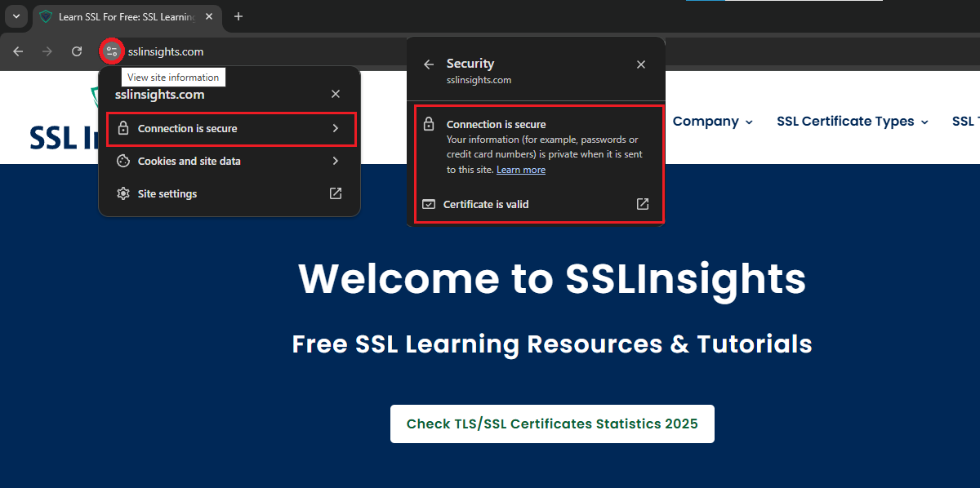
Task: Close the sslinsights.com site info popup
Action: [336, 95]
